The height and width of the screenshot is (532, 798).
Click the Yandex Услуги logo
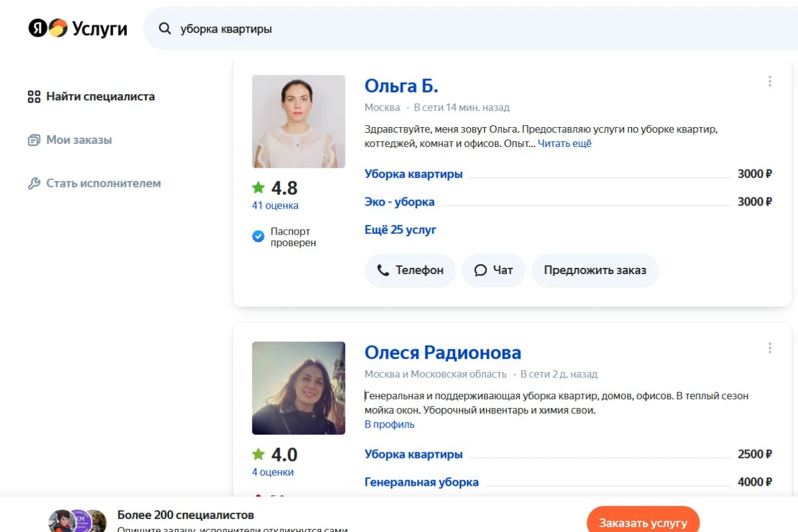click(78, 29)
